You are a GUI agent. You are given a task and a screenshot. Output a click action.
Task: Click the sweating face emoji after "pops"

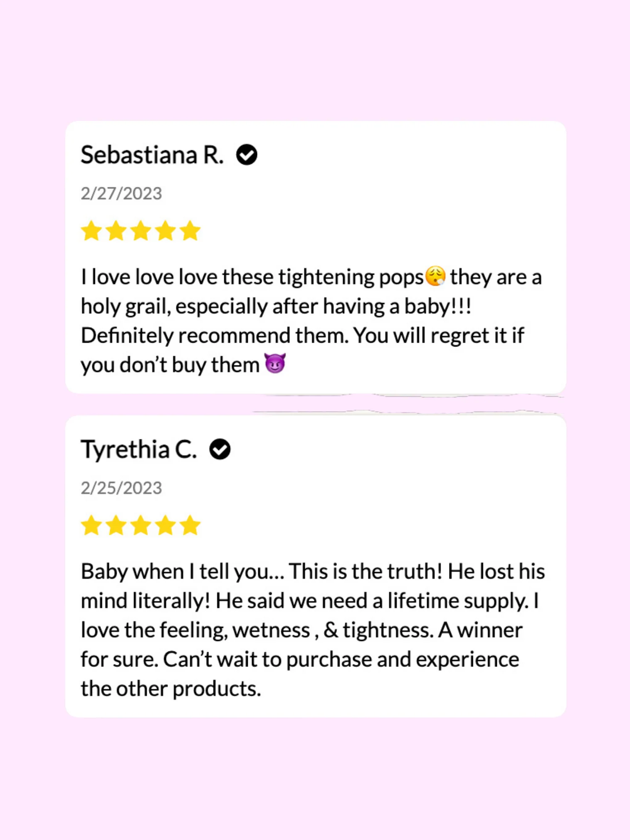(436, 276)
